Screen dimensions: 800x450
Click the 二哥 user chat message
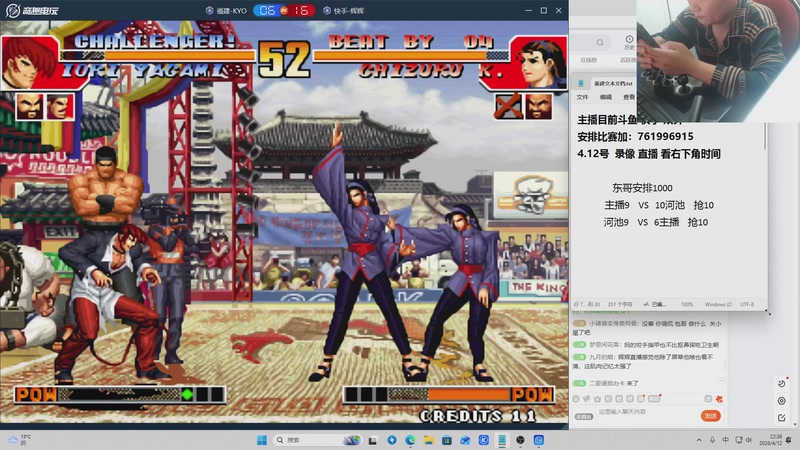coord(606,383)
